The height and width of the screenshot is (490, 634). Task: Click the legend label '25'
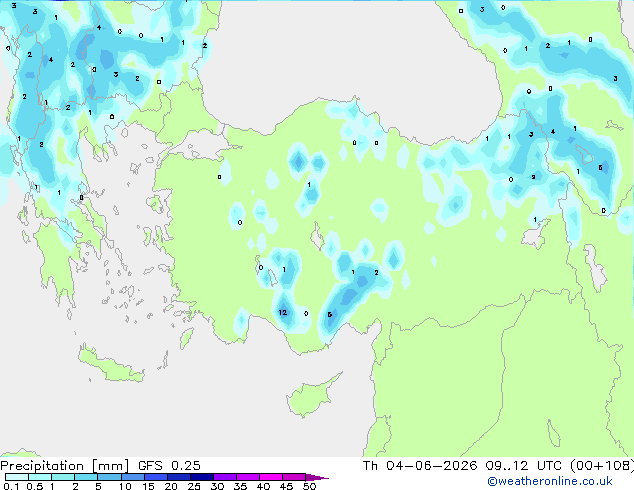tap(194, 486)
